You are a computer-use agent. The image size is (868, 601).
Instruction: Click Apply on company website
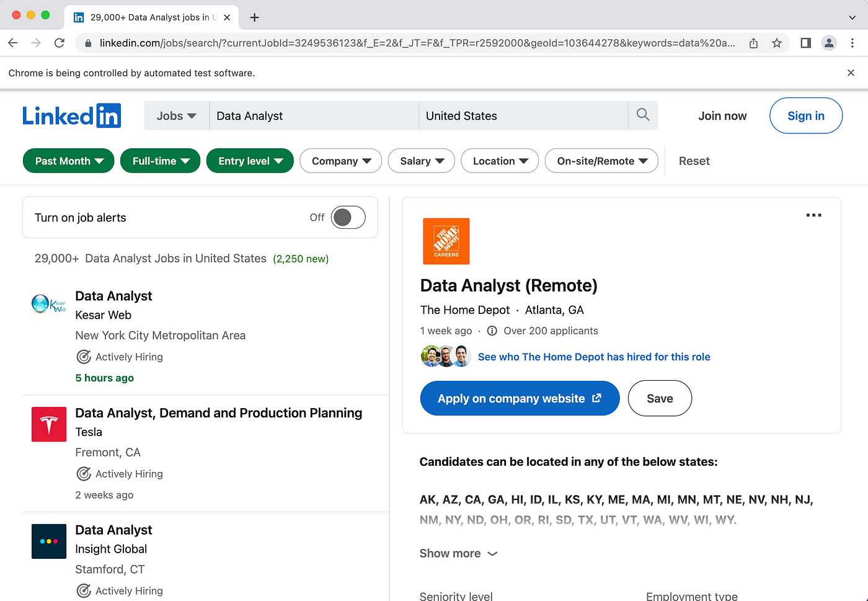[520, 398]
